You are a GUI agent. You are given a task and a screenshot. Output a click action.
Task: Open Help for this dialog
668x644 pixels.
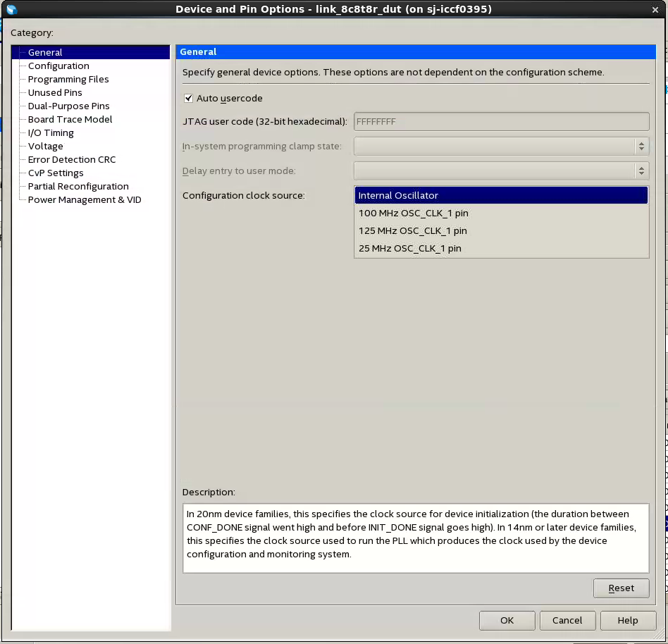tap(628, 621)
